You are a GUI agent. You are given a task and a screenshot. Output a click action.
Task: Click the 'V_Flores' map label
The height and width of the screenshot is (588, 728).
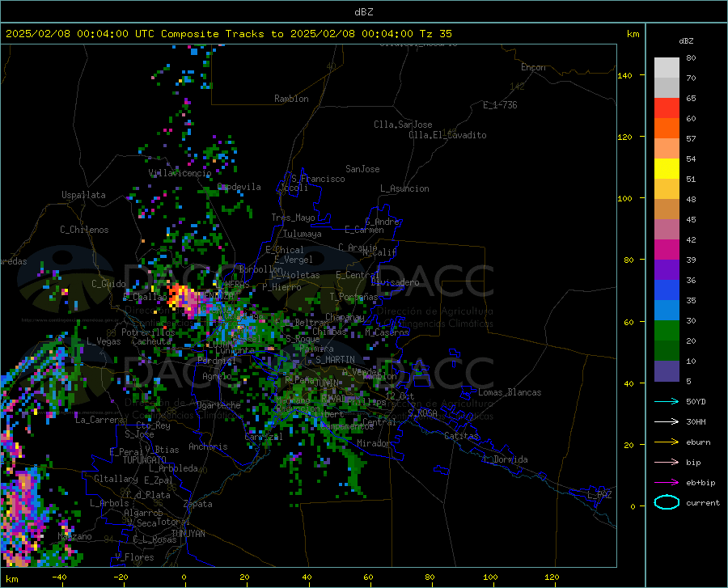click(x=134, y=557)
